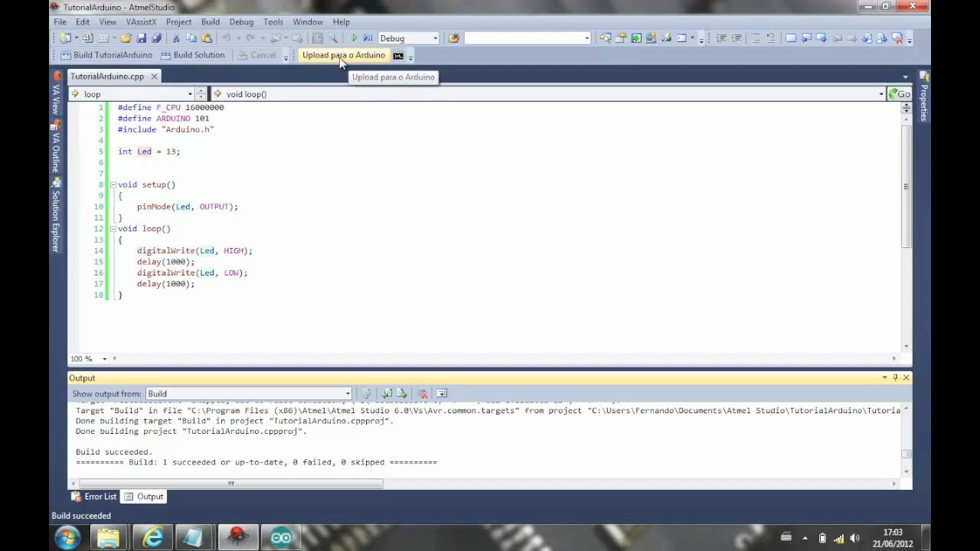Click the system tray volume icon
This screenshot has width=980, height=551.
click(x=854, y=538)
